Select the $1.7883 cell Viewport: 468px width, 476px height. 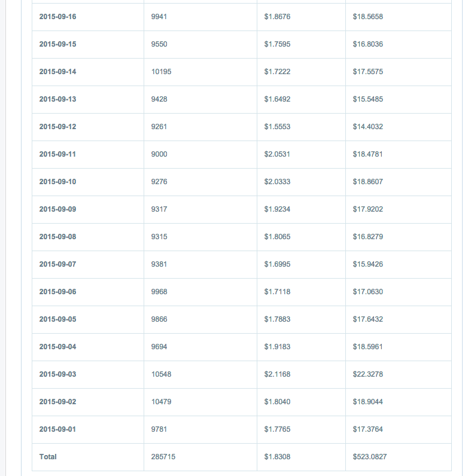(277, 319)
